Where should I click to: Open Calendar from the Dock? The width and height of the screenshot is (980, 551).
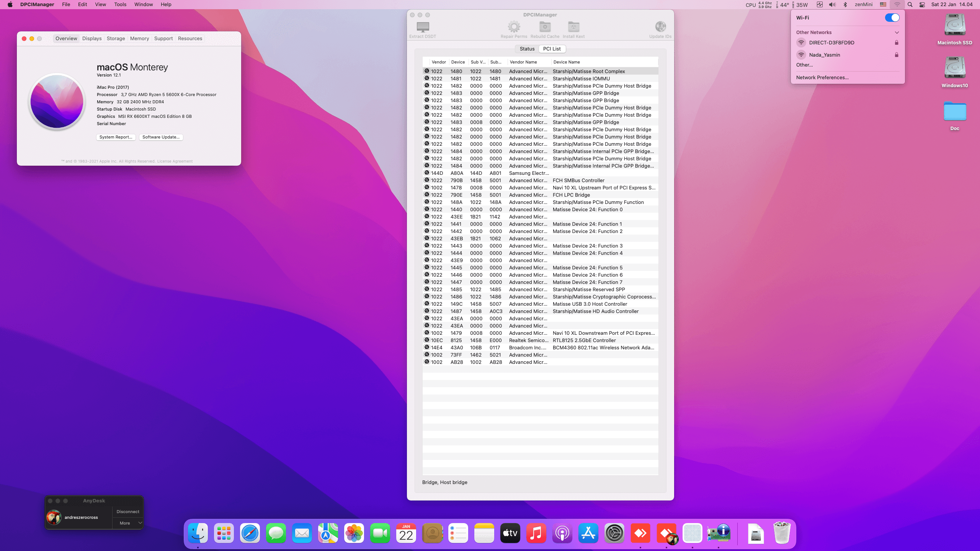(406, 533)
